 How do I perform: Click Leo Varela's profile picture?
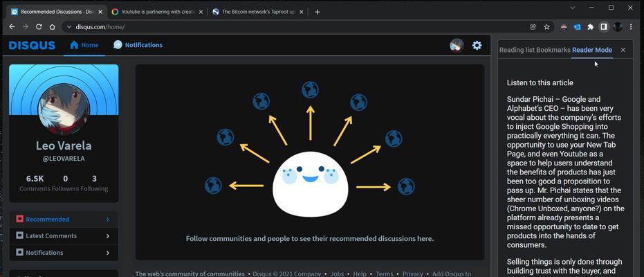click(x=64, y=109)
